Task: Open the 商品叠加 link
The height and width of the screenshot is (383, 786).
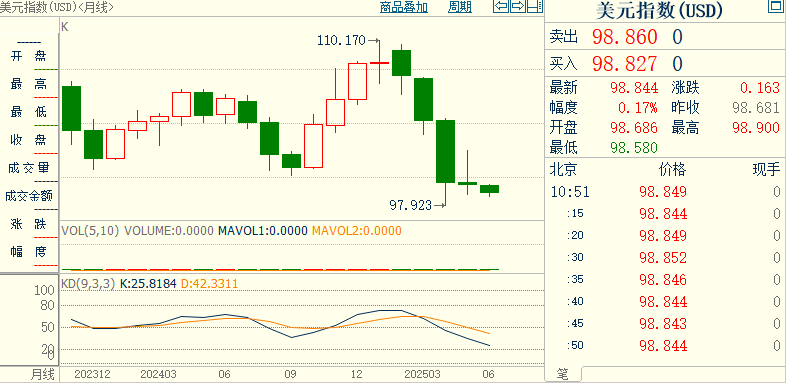Action: [x=404, y=7]
